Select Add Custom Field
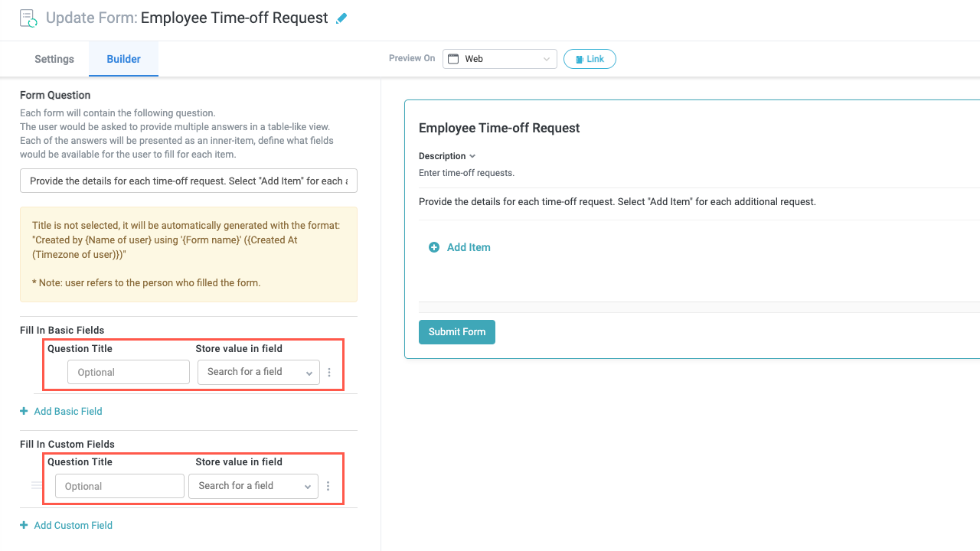 point(73,525)
